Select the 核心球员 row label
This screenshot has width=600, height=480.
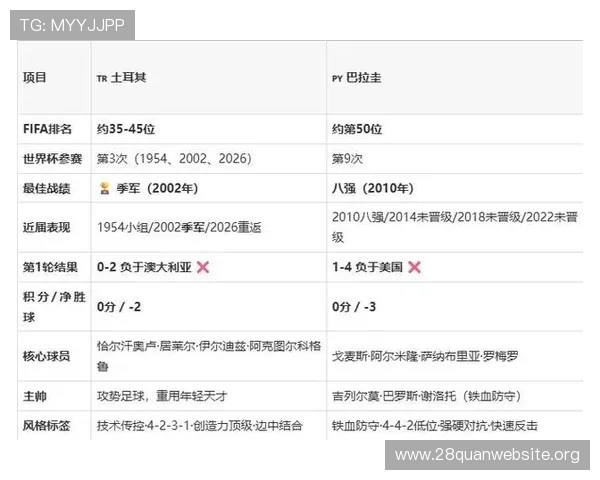pyautogui.click(x=47, y=356)
